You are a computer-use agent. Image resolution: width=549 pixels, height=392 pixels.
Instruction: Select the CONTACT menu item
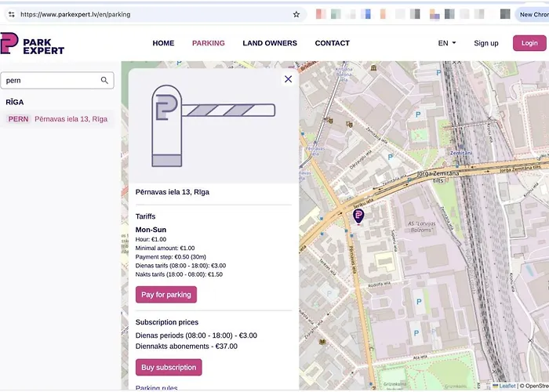333,43
